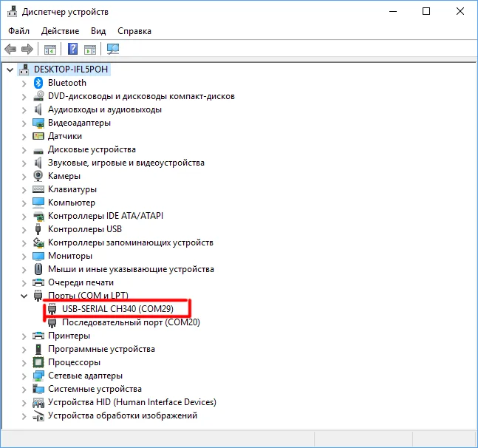Select Устройства HID (Human Interface Devices) label
Screen dimensions: 478x448
132,402
